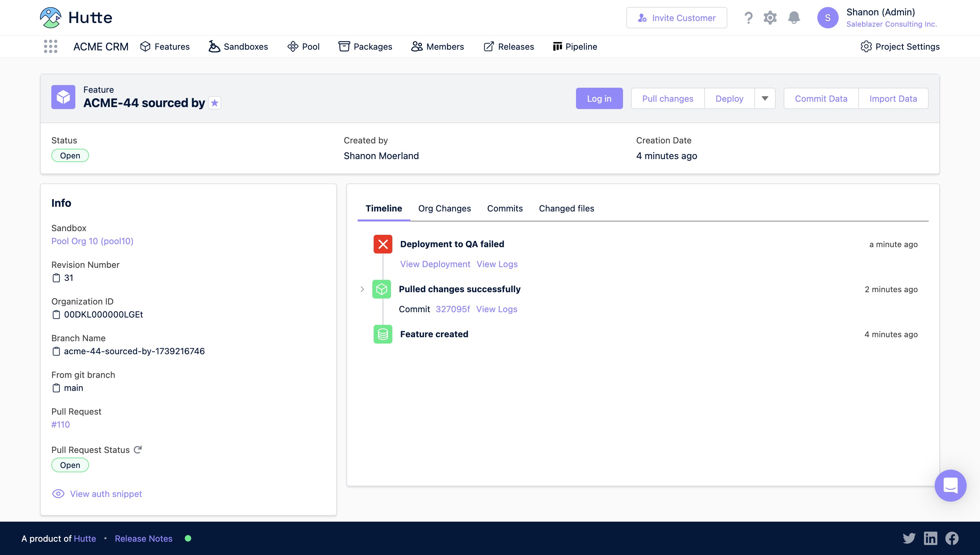Click the Log in button
Screen dimensions: 980x555
(x=599, y=98)
